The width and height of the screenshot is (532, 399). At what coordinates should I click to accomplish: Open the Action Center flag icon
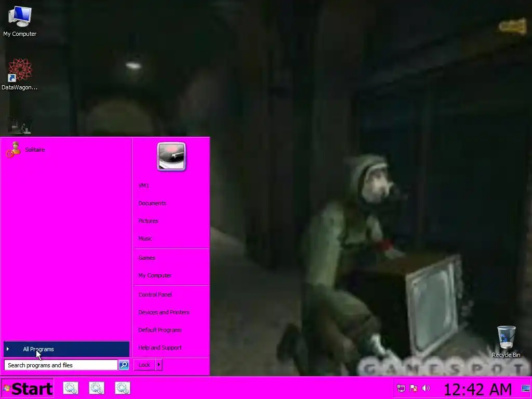pyautogui.click(x=413, y=388)
